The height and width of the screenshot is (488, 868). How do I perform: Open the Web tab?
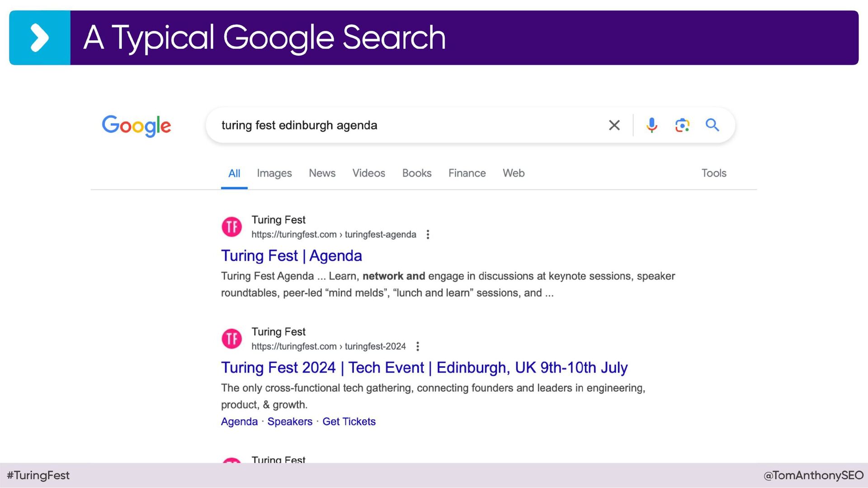click(x=514, y=174)
